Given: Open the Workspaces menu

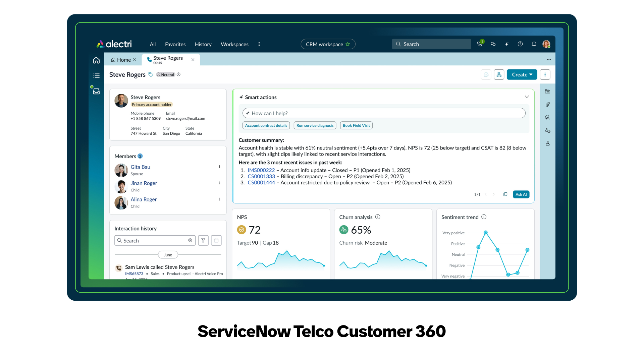Looking at the screenshot, I should point(234,44).
